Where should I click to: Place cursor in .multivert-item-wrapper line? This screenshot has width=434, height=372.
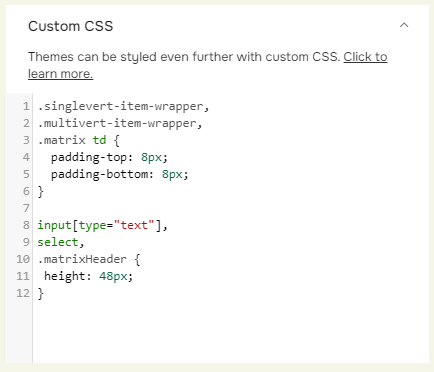pyautogui.click(x=120, y=123)
